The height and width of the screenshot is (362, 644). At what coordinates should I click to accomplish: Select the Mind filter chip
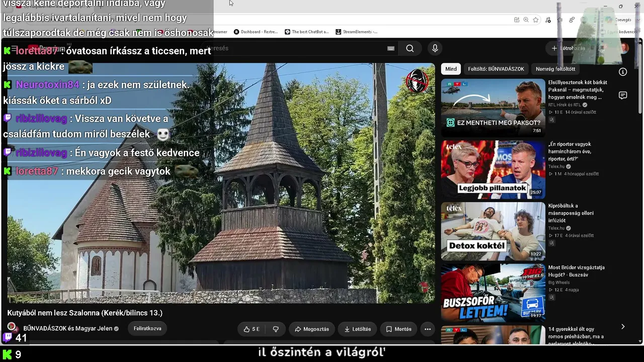(451, 69)
